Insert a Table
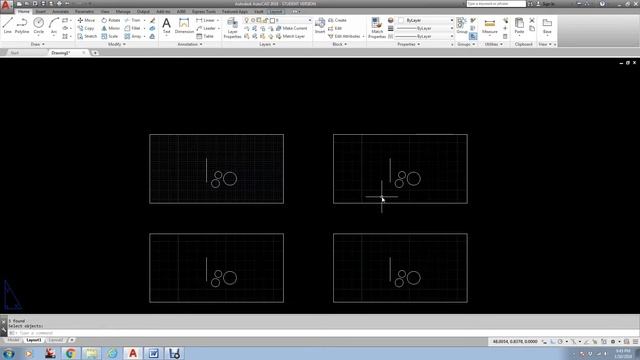The image size is (640, 360). [205, 36]
